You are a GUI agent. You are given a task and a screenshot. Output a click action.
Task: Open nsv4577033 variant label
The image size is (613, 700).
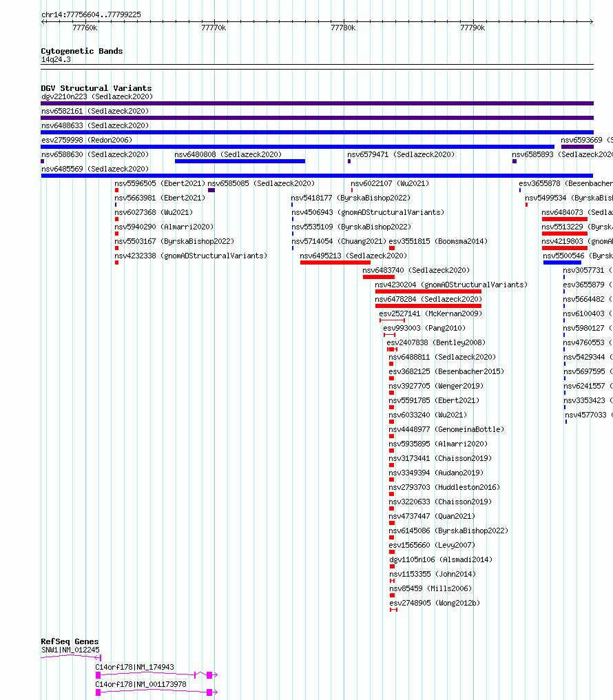pos(588,415)
